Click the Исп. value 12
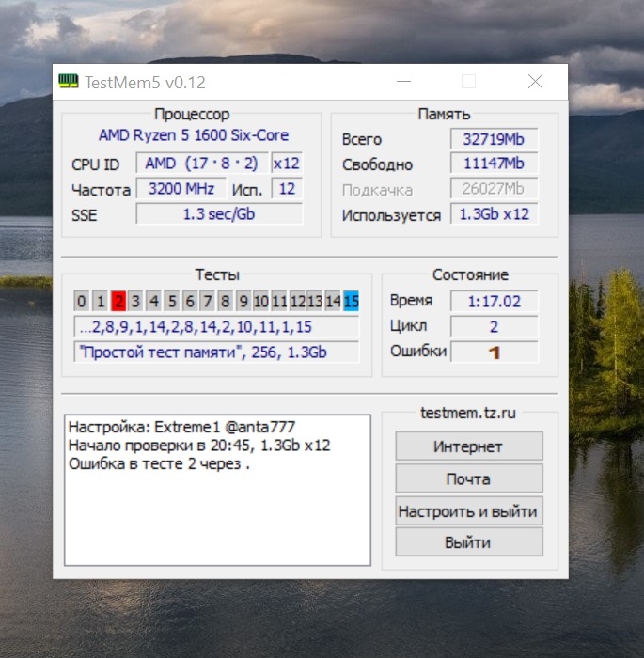 tap(287, 189)
